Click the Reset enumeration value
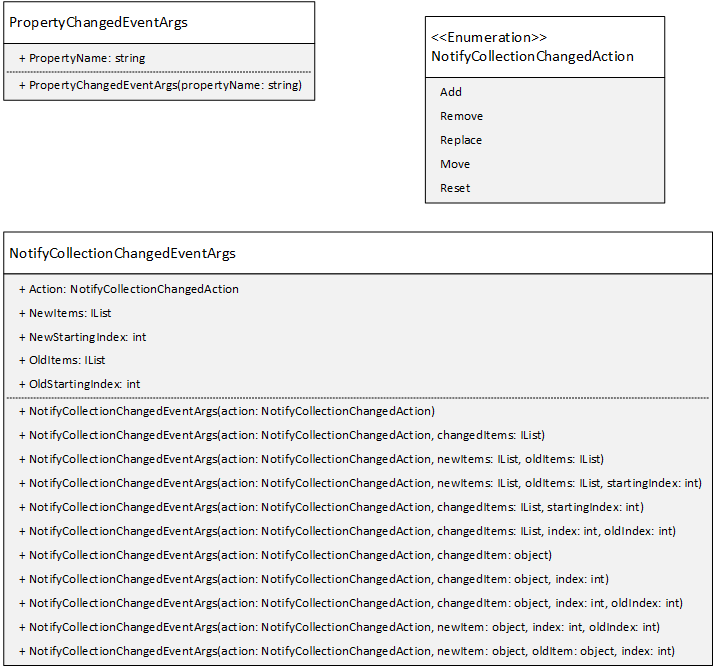714x667 pixels. click(455, 188)
